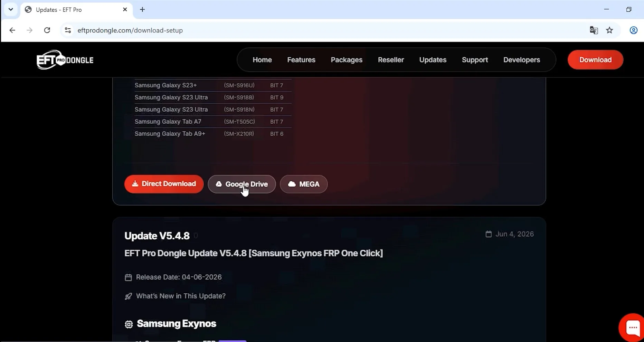
Task: Click the chip icon beside Samsung Exynos
Action: (x=129, y=324)
